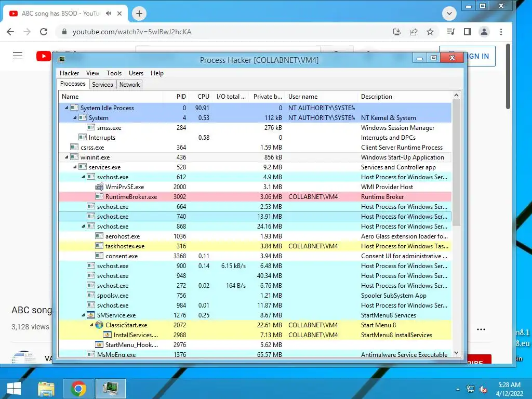Open the View menu
The width and height of the screenshot is (532, 399).
[x=92, y=73]
